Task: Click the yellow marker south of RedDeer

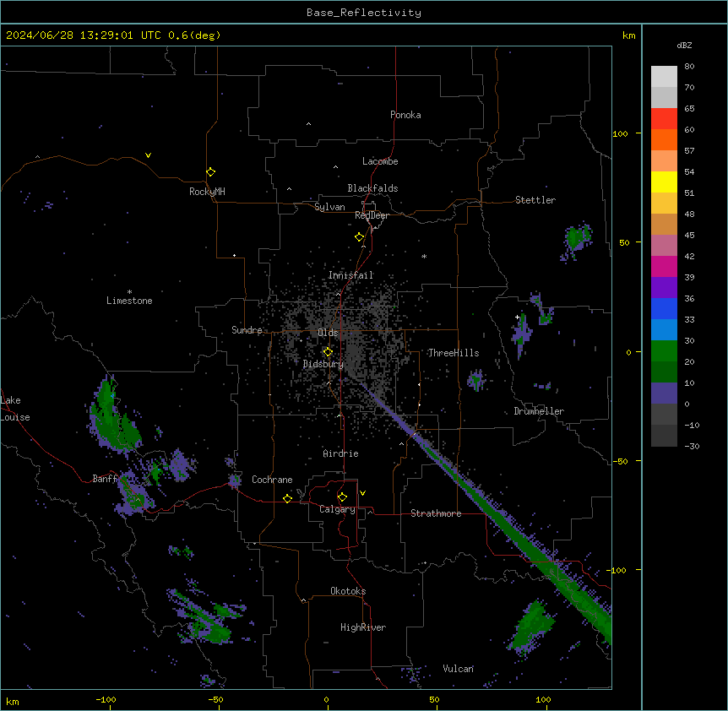Action: pos(359,237)
